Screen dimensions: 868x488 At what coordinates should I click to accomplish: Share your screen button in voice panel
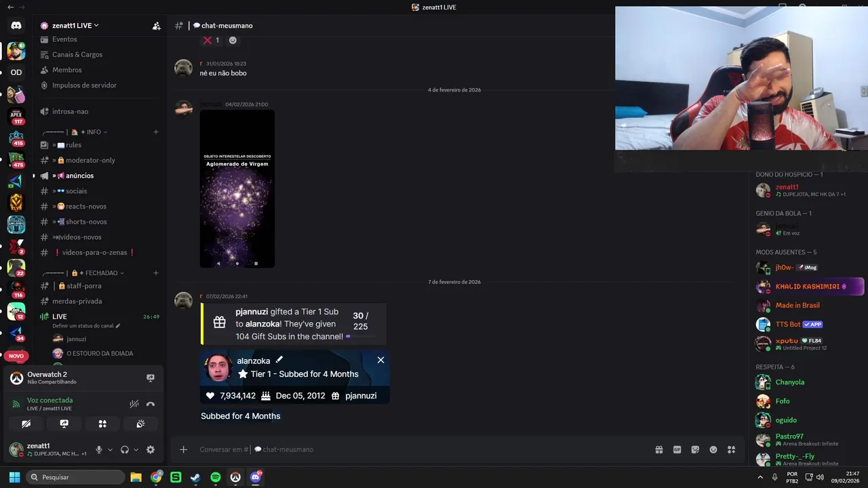pyautogui.click(x=64, y=424)
